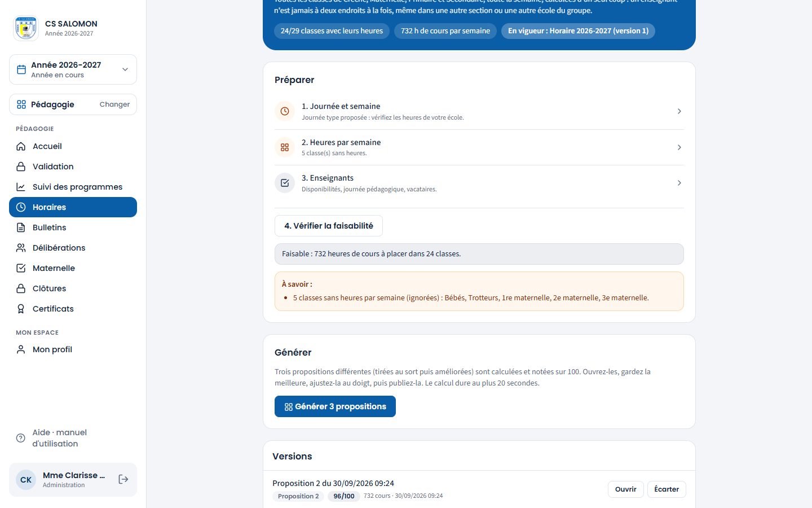Click the Suivi des programmes chart icon
Viewport: 812px width, 508px height.
[21, 187]
